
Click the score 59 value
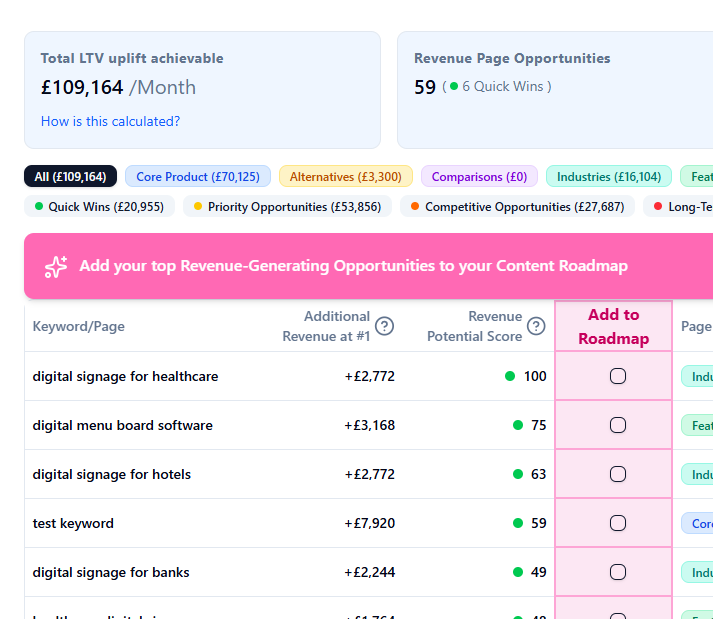[x=538, y=523]
